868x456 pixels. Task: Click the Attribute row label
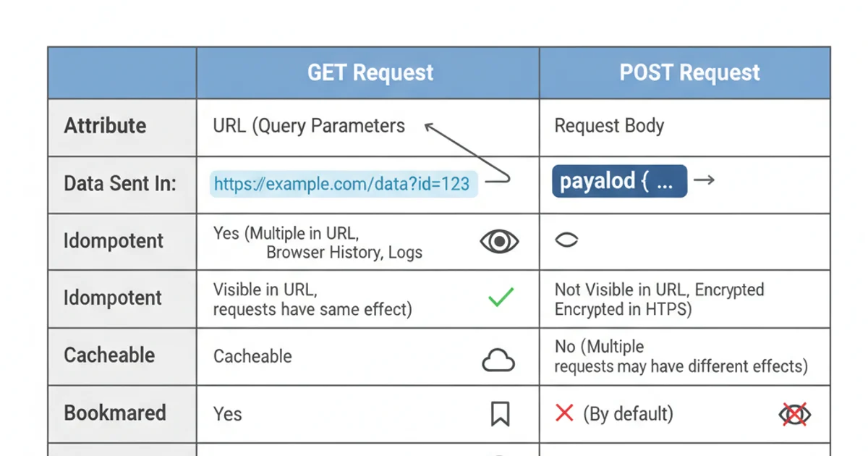105,126
